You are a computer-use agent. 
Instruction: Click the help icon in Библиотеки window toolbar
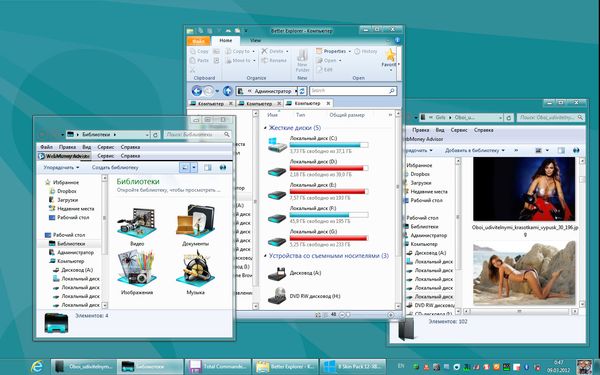(223, 168)
